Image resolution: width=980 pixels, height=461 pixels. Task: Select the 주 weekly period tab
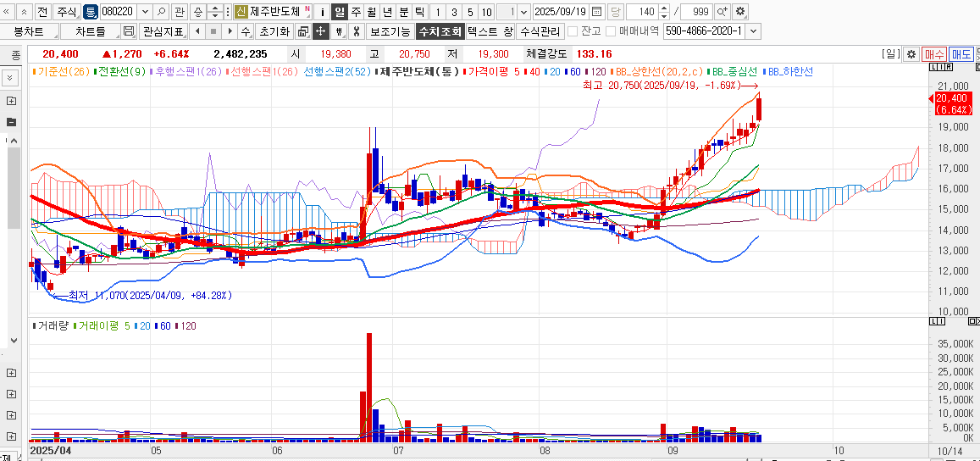pos(356,12)
